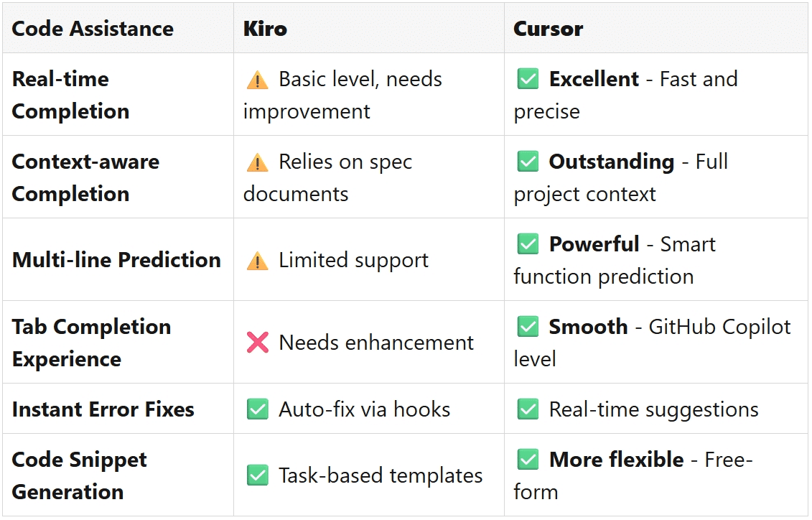This screenshot has width=812, height=520.
Task: Click the warning icon beside "Basic level"
Action: pyautogui.click(x=257, y=80)
